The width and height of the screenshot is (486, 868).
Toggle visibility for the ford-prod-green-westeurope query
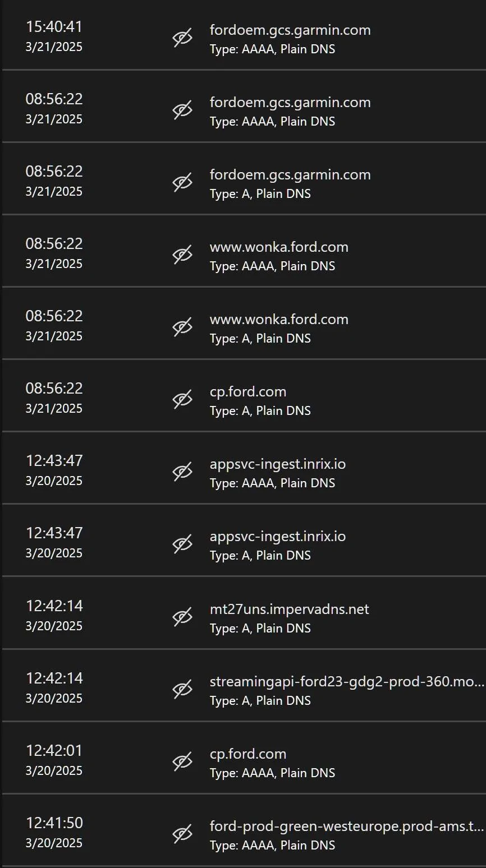point(182,834)
